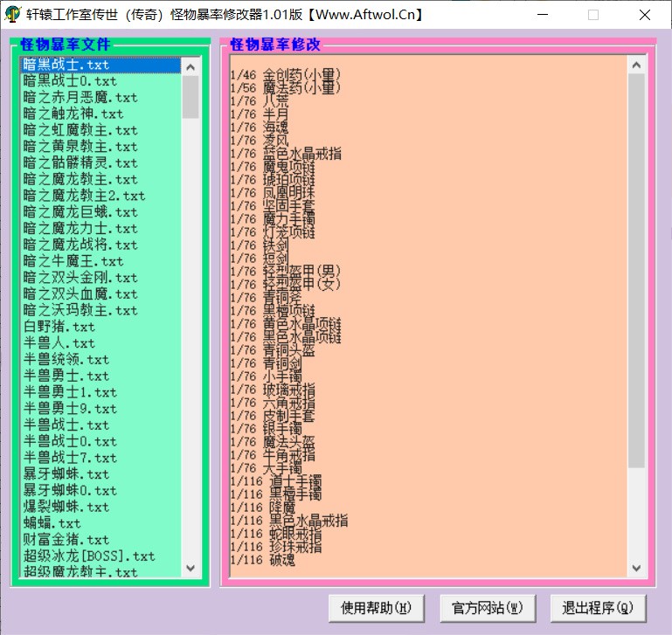Click the file list scrollbar thumb
Screen dimensions: 672x635
click(191, 97)
